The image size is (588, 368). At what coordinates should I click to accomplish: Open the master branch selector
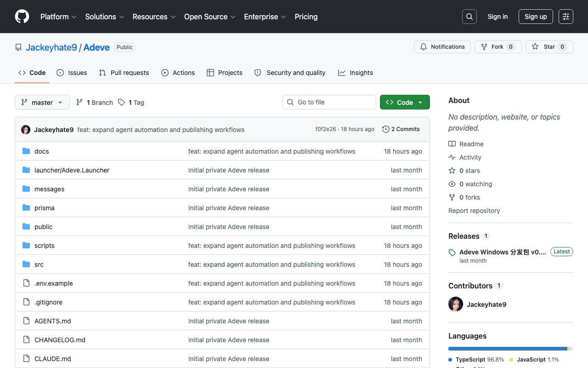pyautogui.click(x=42, y=102)
